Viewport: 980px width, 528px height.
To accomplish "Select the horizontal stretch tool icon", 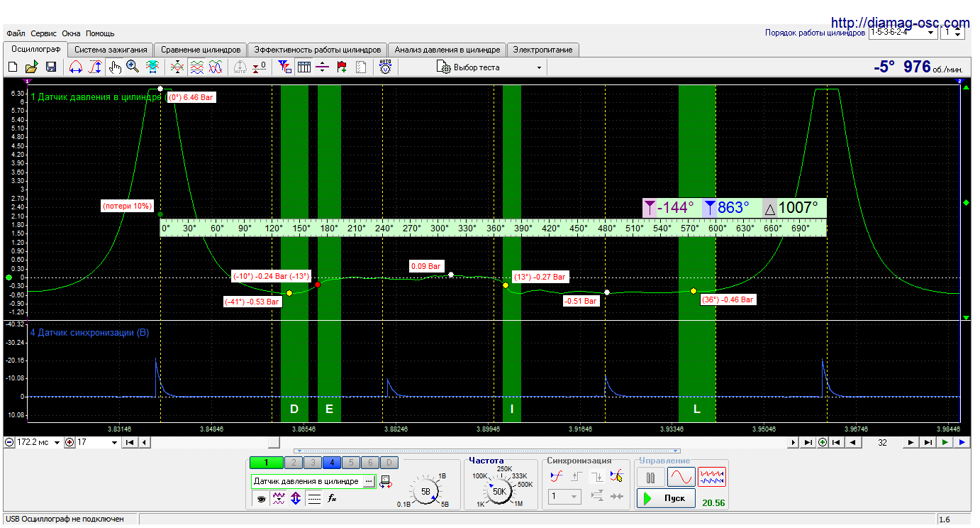I will [75, 67].
